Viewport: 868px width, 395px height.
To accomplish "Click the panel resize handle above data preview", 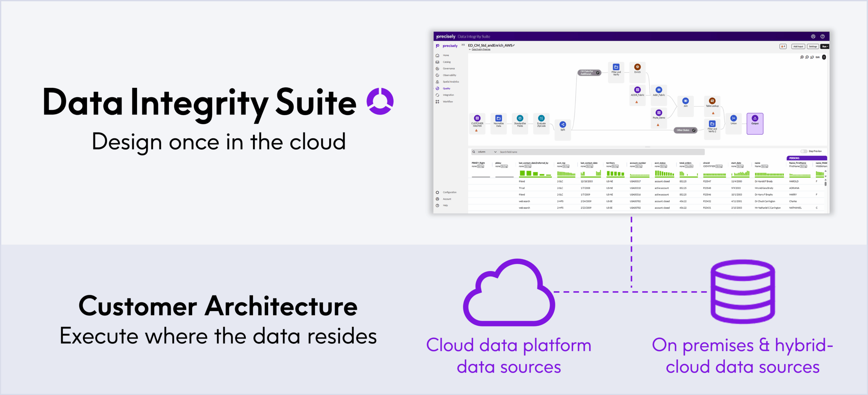I will click(x=648, y=147).
